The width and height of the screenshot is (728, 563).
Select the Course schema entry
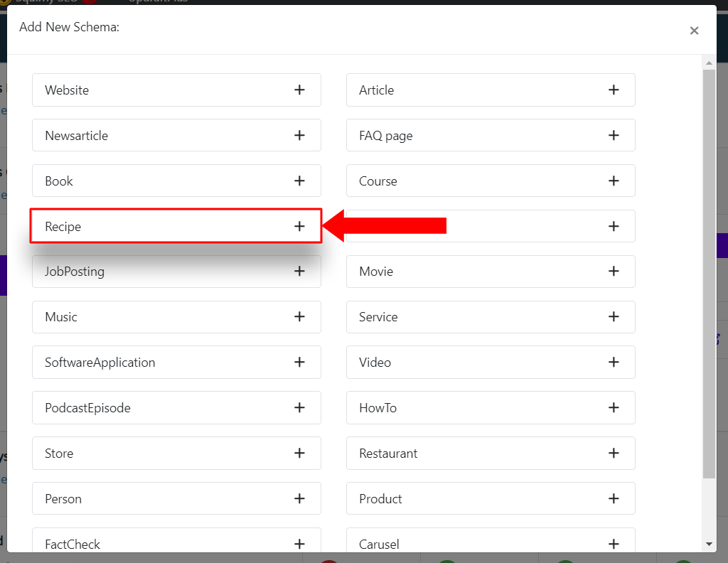click(x=491, y=181)
